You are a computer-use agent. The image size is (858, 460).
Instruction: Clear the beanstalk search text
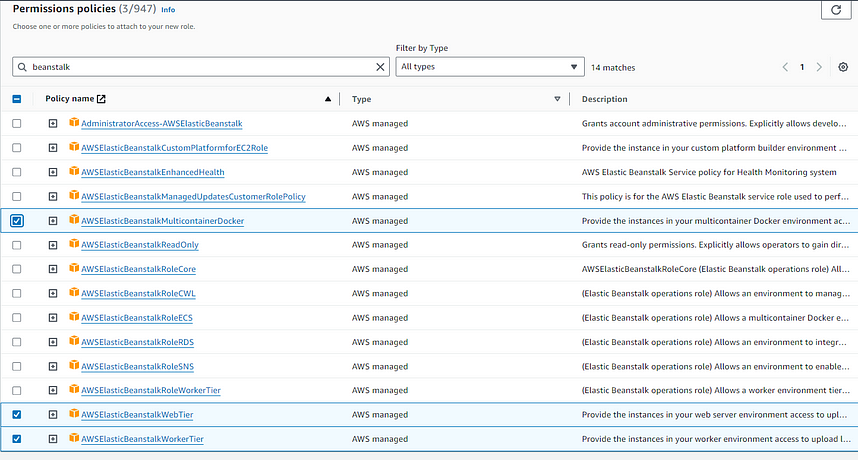380,67
